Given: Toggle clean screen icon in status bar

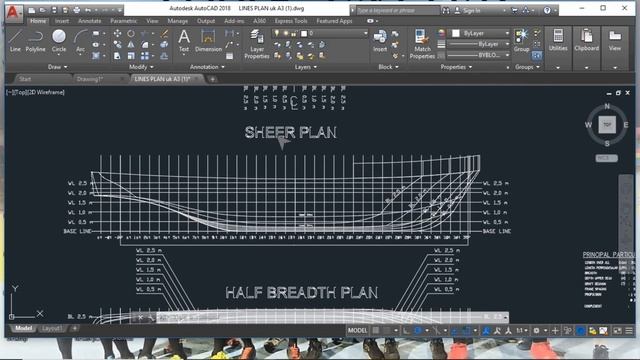Looking at the screenshot, I should click(x=617, y=331).
